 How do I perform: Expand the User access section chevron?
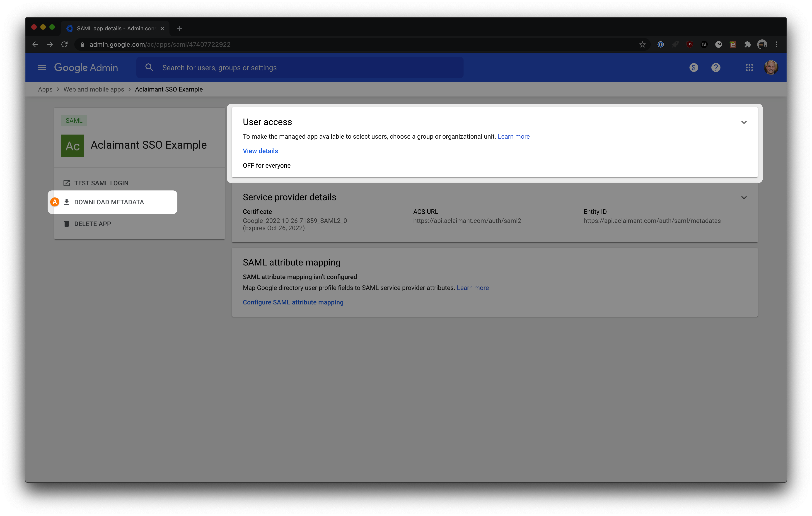tap(744, 122)
